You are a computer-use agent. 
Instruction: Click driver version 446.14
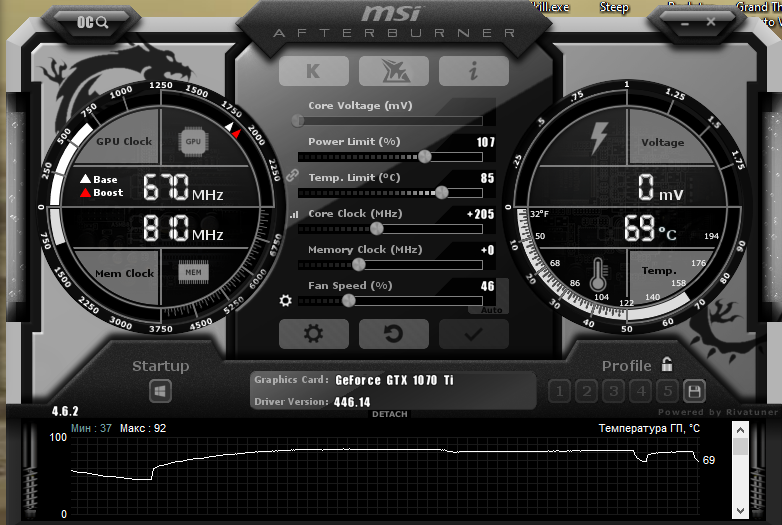click(x=352, y=402)
